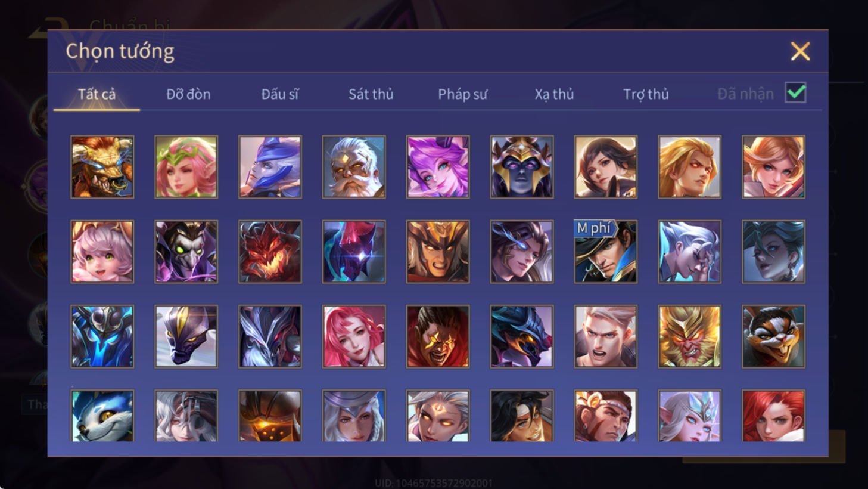Select the pink-haired cat-eared girl hero
This screenshot has width=868, height=489.
(102, 252)
